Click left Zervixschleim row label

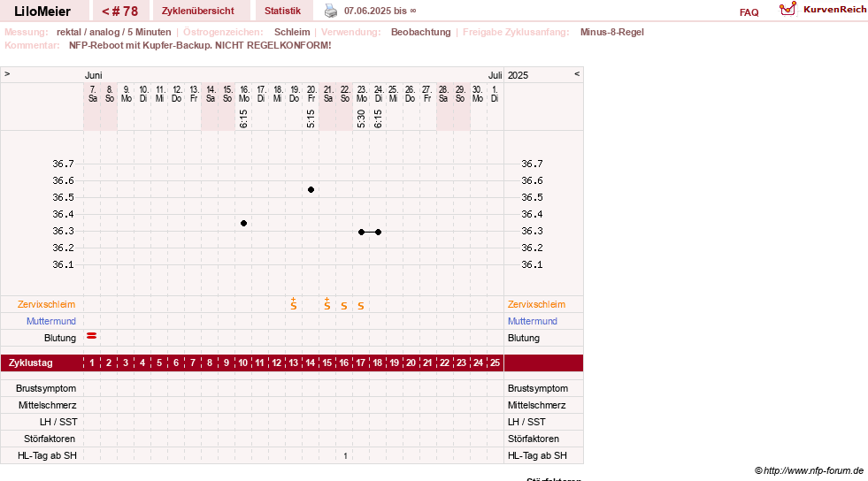pos(47,305)
